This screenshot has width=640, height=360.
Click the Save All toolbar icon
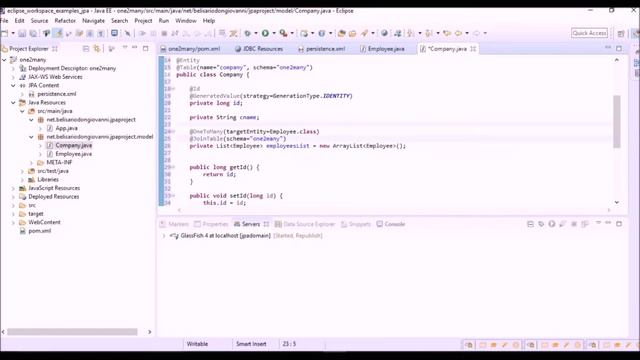[x=33, y=33]
